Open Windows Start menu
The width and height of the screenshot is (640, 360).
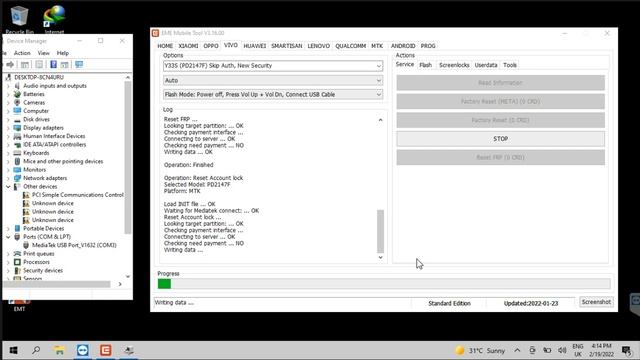(13, 350)
